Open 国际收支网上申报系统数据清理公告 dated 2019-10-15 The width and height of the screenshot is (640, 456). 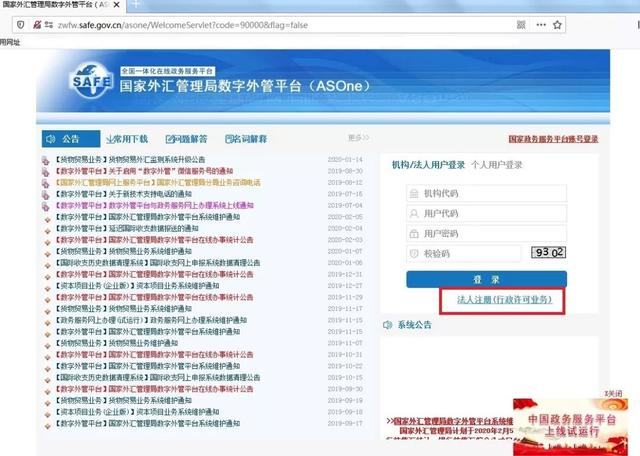(158, 377)
